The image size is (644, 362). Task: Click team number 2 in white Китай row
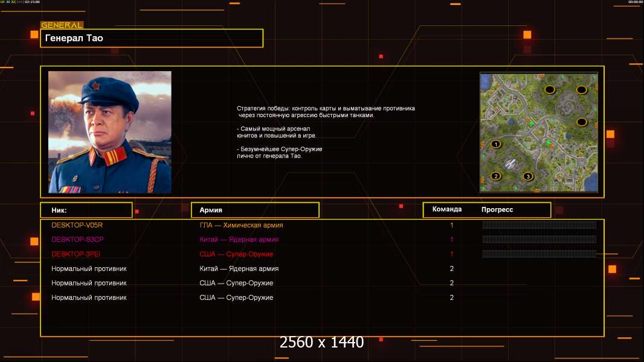coord(452,268)
